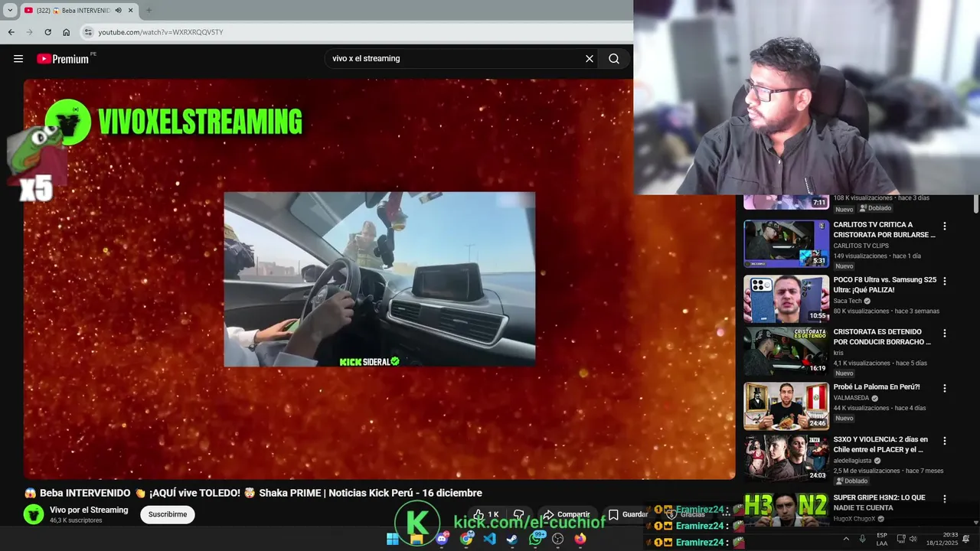Open OBS Studio from the taskbar

click(558, 539)
